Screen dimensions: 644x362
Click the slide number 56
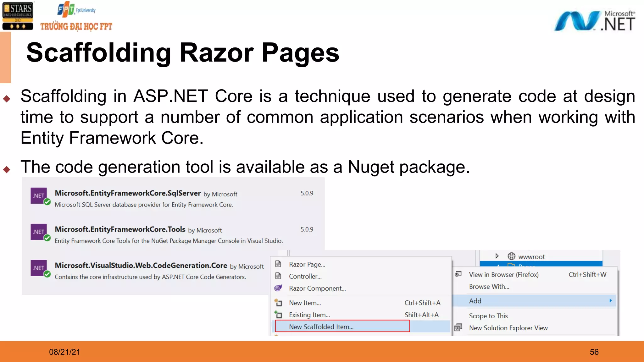[x=594, y=352]
